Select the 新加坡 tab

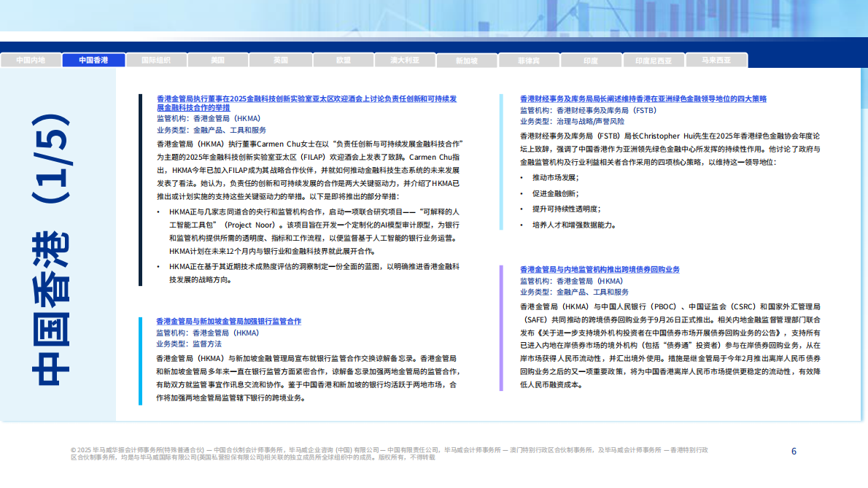click(x=467, y=61)
